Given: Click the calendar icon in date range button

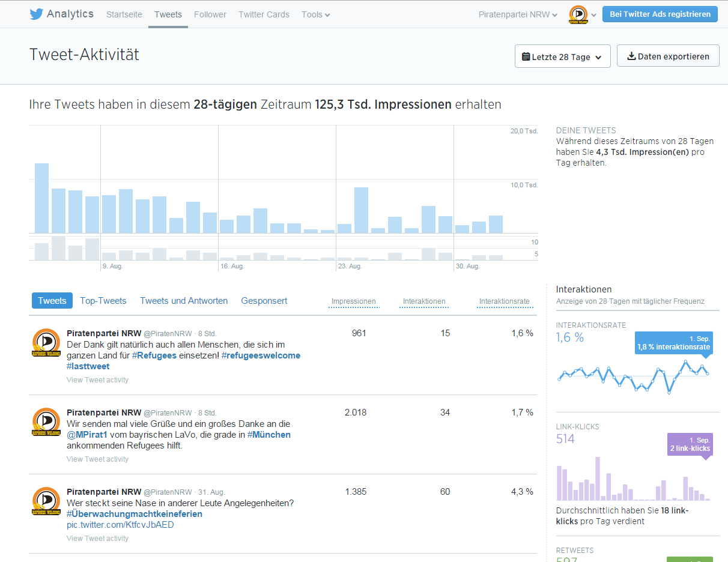Looking at the screenshot, I should click(x=526, y=57).
